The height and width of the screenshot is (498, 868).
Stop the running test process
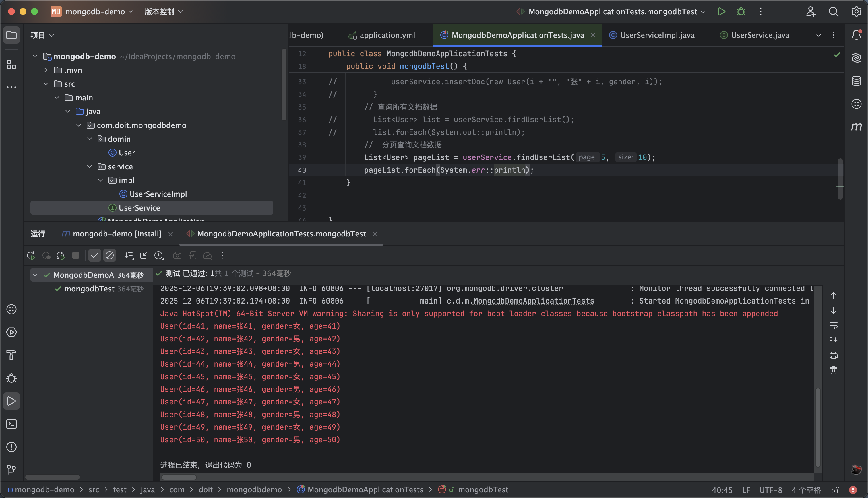(75, 256)
